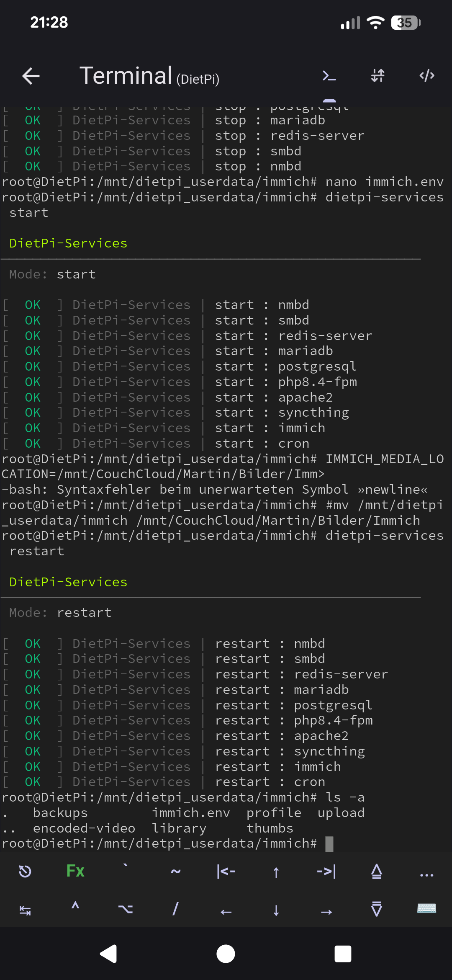
Task: Show the on-screen keyboard
Action: (426, 908)
